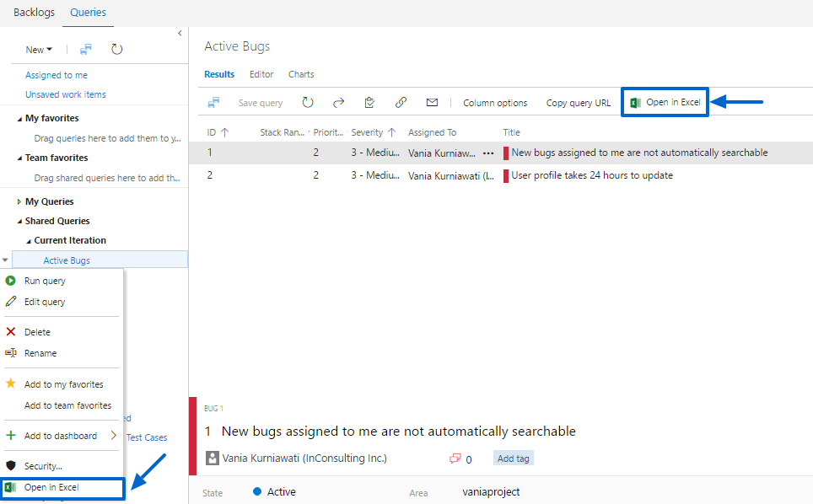Open the Assigned to me link
The height and width of the screenshot is (504, 813).
[57, 75]
